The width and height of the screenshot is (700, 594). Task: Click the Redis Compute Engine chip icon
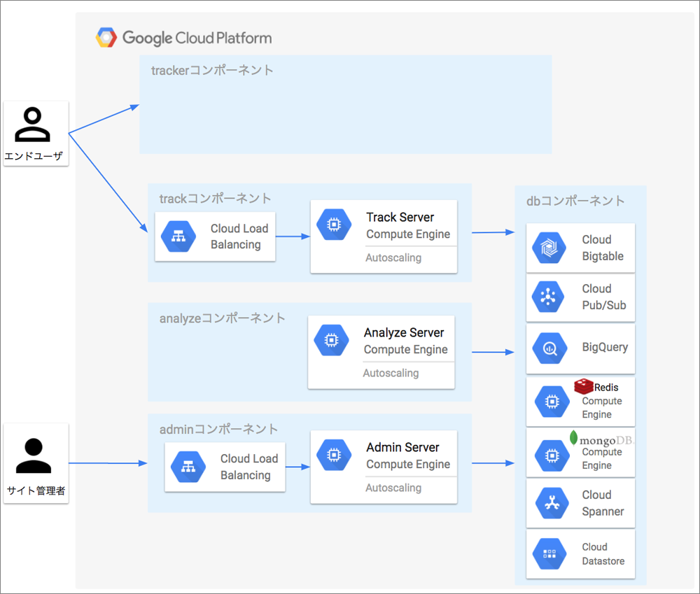[552, 402]
